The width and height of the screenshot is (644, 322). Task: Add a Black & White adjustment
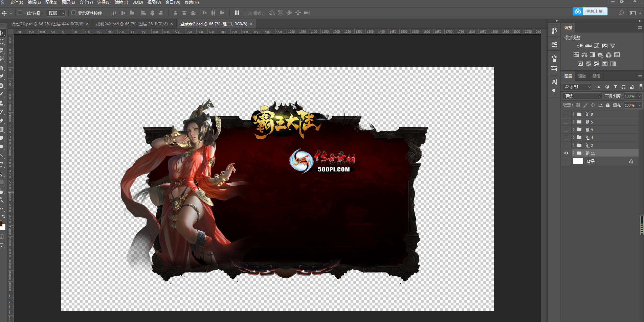pos(593,55)
